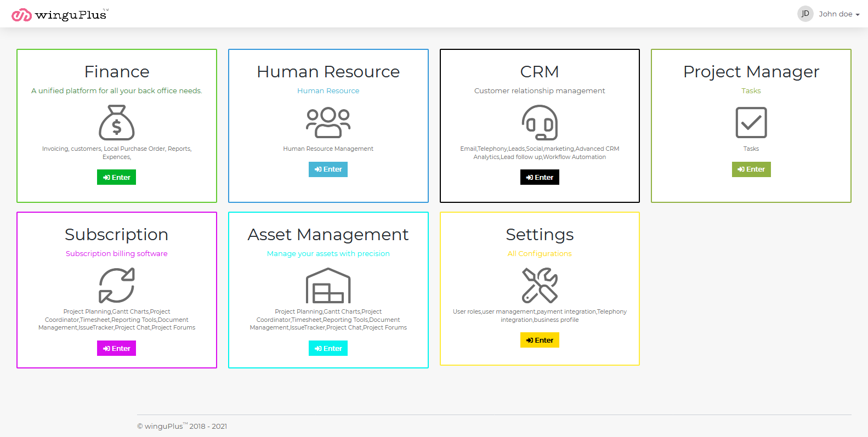The height and width of the screenshot is (437, 868).
Task: Click 'Manage your assets with precision' subtitle
Action: [328, 253]
